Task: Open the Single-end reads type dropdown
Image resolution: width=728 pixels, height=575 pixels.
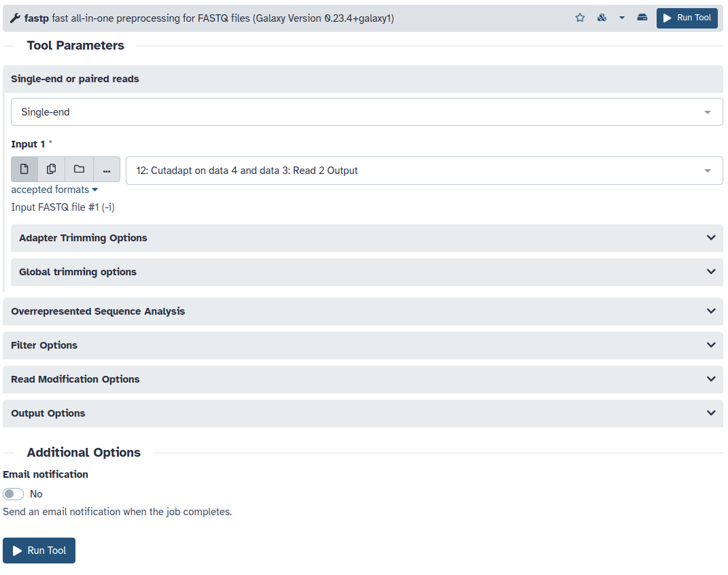Action: click(x=366, y=112)
